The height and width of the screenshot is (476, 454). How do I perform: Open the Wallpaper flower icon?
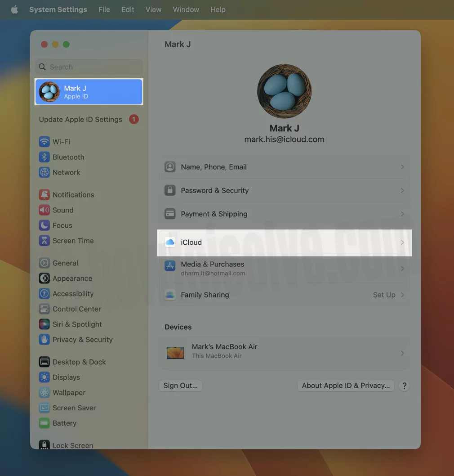pos(45,392)
